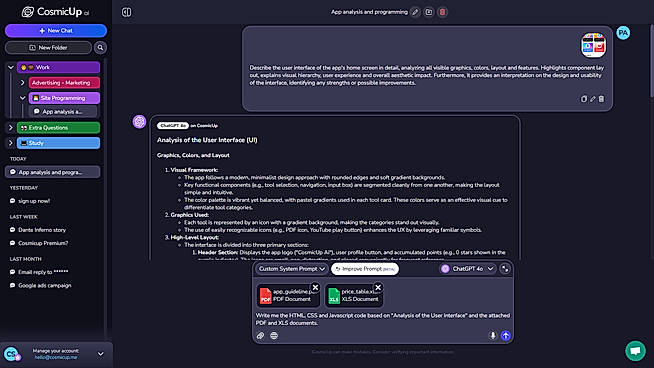Viewport: 654px width, 368px height.
Task: Collapse the Work folder chevron
Action: (x=11, y=67)
